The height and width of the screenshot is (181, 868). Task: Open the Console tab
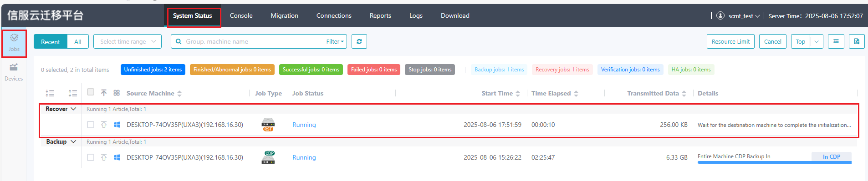pyautogui.click(x=241, y=15)
